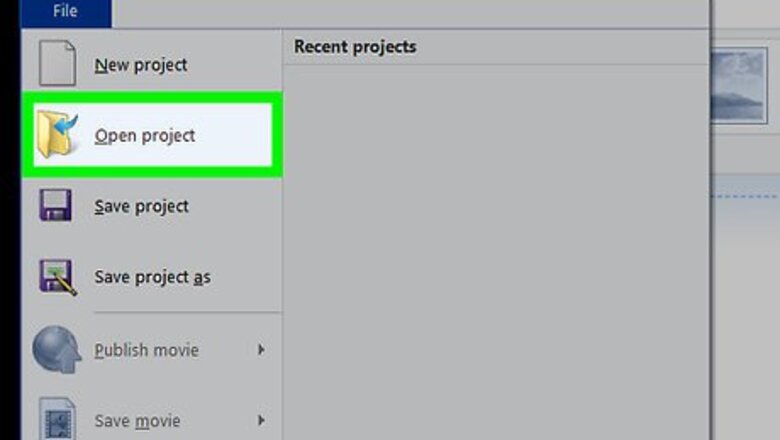Image resolution: width=780 pixels, height=440 pixels.
Task: Choose the Open project text entry
Action: click(145, 135)
